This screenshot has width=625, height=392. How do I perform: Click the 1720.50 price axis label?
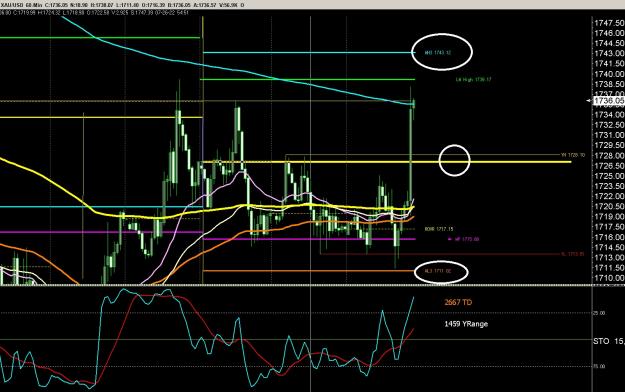pos(609,207)
